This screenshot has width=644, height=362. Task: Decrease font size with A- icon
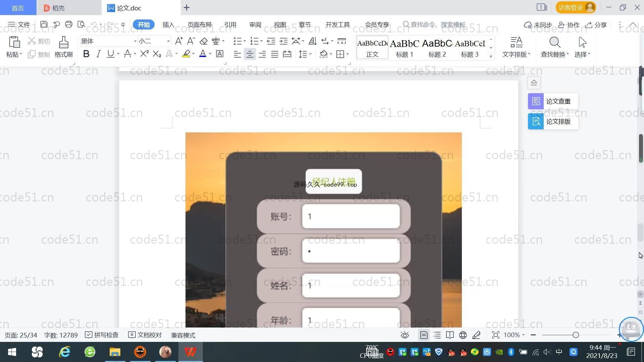tap(191, 41)
